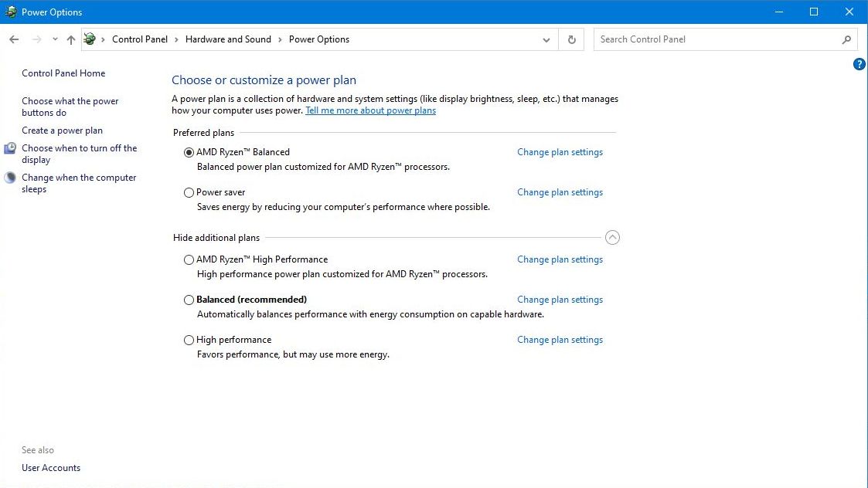Select the Power saver plan

point(189,192)
